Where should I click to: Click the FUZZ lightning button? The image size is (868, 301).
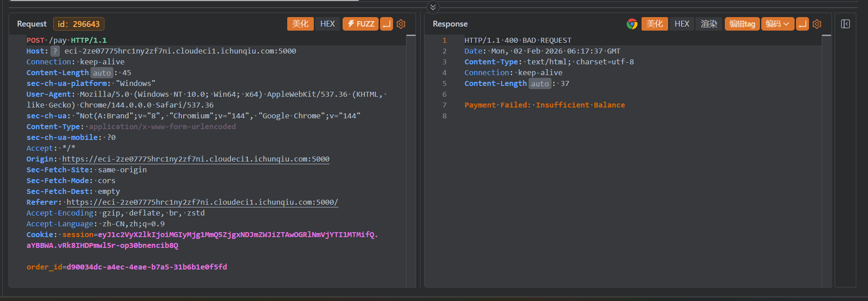361,24
